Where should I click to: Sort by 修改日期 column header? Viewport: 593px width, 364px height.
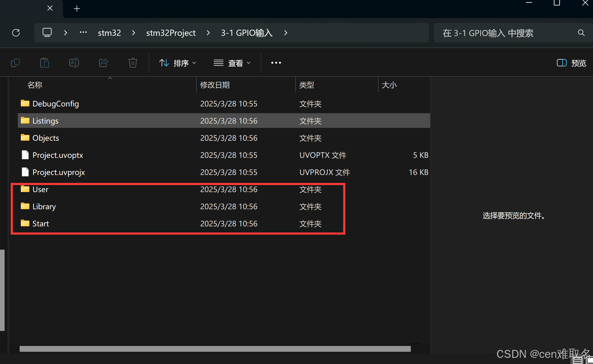point(215,85)
